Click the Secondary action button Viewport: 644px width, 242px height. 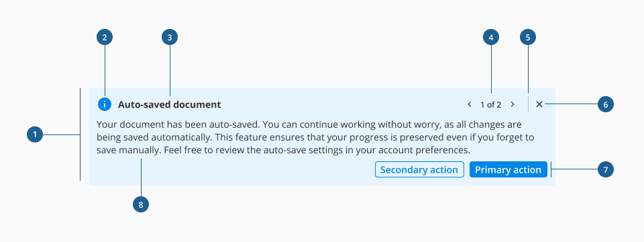(x=419, y=169)
